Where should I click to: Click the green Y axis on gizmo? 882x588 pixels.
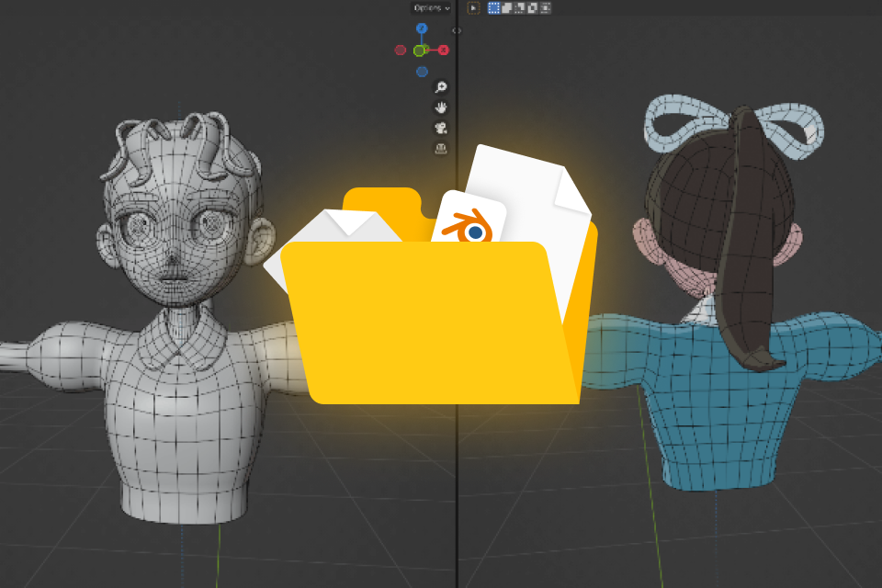420,51
